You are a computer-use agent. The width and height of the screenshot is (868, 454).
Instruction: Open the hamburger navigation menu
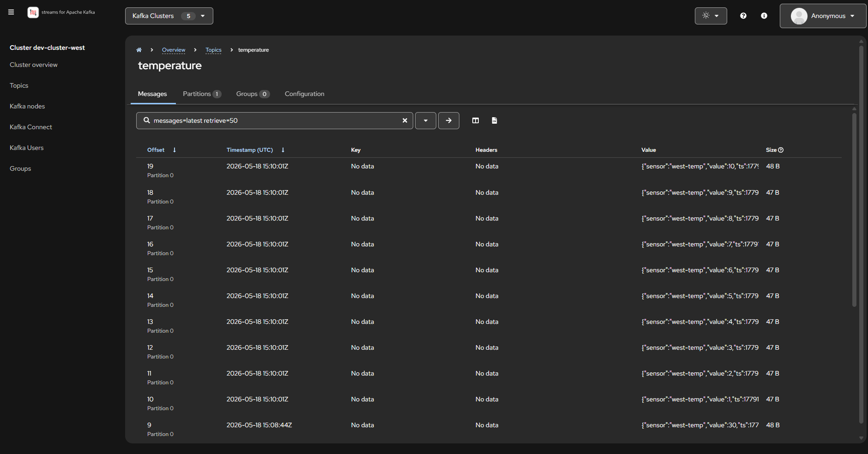pos(11,12)
